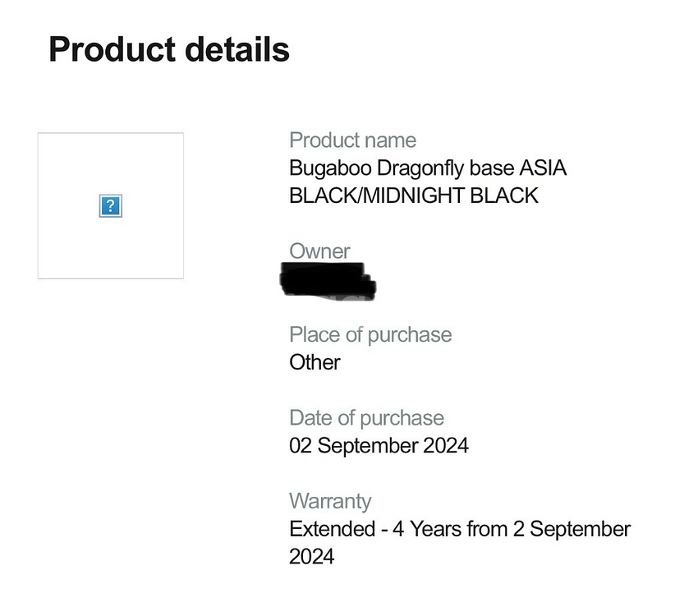Click the Product details heading
The width and height of the screenshot is (698, 616).
[169, 49]
